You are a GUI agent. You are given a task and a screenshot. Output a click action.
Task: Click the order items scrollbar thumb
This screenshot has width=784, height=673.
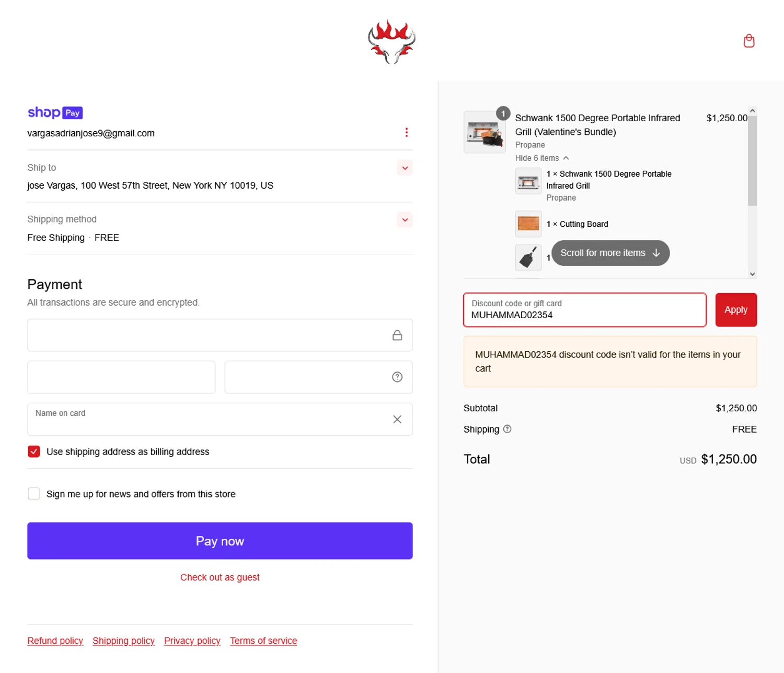(x=752, y=160)
